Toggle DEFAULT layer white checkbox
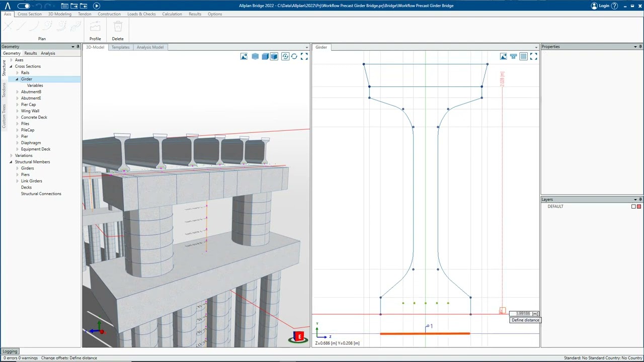 pyautogui.click(x=633, y=207)
